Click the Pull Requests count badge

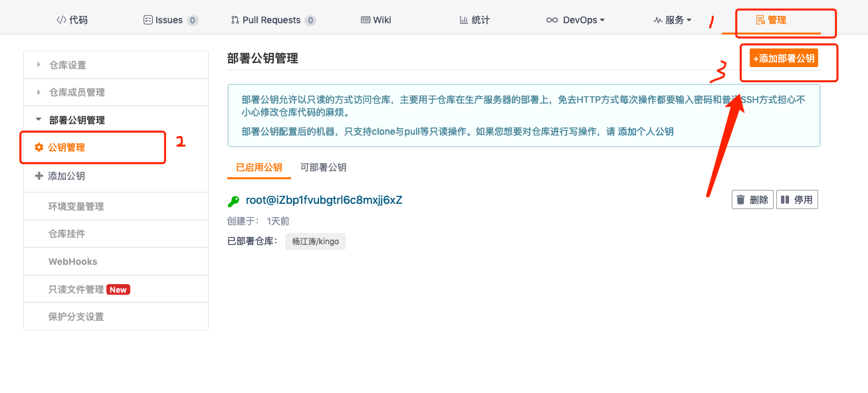click(x=310, y=21)
